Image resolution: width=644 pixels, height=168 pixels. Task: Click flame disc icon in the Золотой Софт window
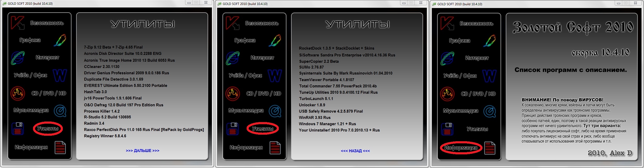[x=447, y=94]
